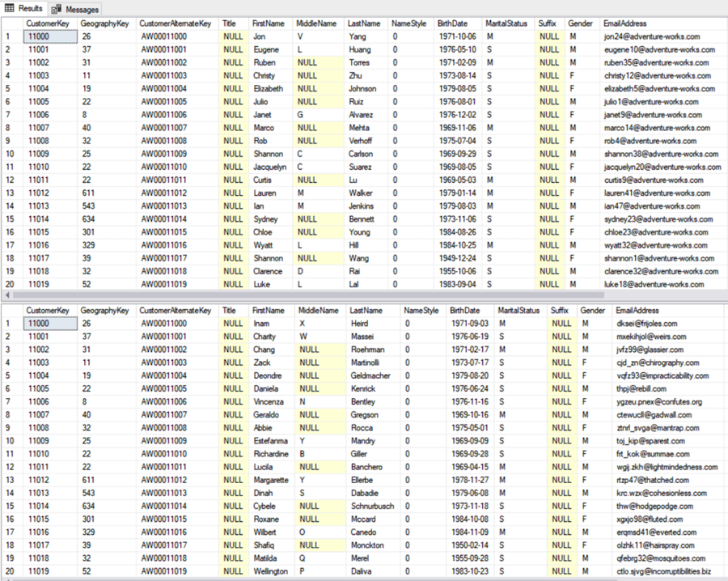Click the Messages notepad icon
Image resolution: width=728 pixels, height=581 pixels.
coord(56,9)
